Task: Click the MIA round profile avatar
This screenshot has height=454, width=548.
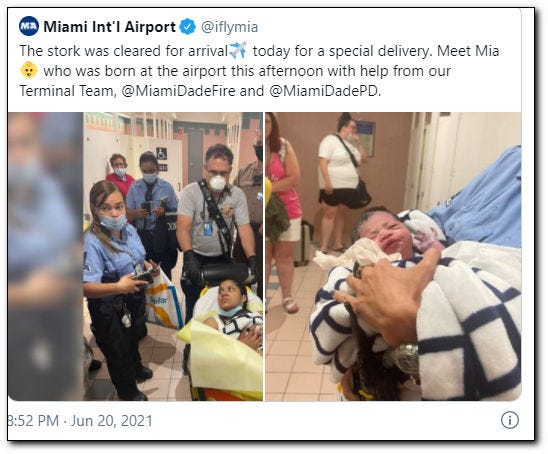Action: click(29, 26)
